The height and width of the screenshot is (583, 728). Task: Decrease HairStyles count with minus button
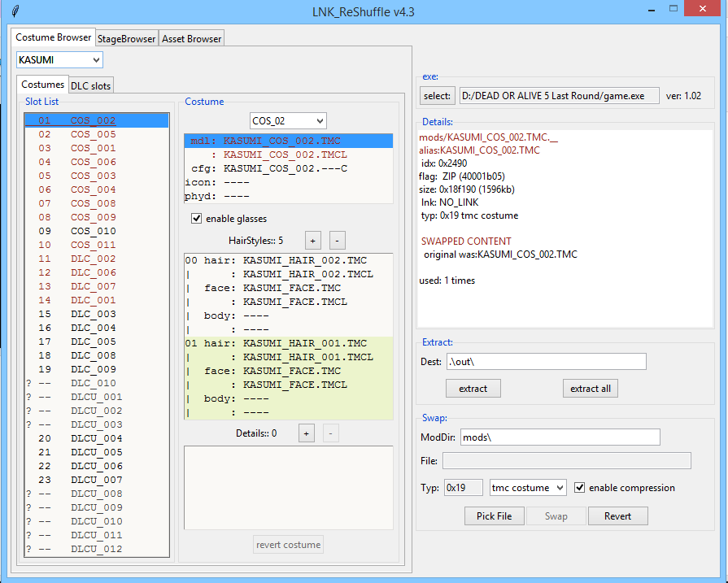[338, 240]
